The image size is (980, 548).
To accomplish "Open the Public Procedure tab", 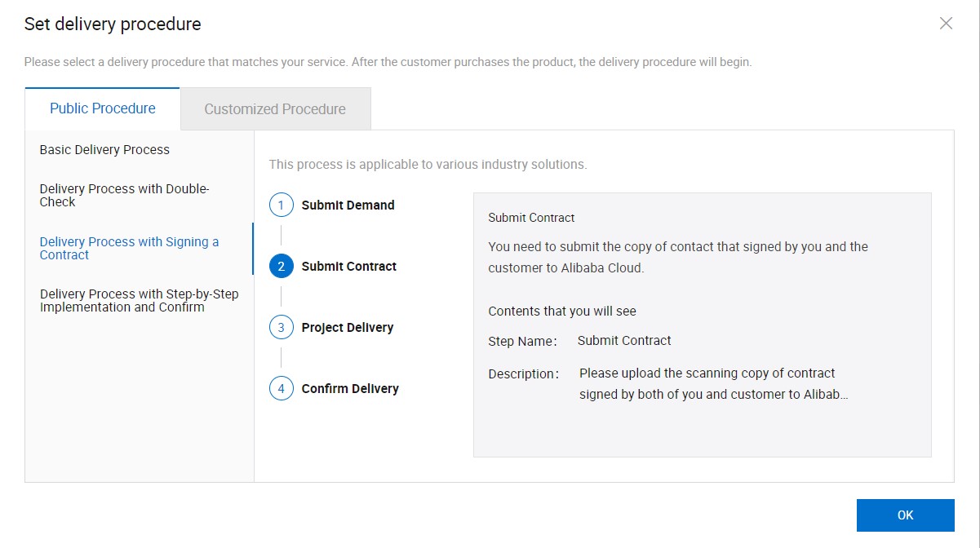I will pyautogui.click(x=102, y=108).
